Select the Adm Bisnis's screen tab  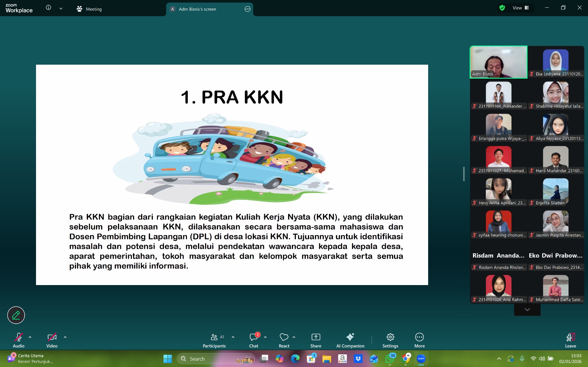(x=197, y=9)
